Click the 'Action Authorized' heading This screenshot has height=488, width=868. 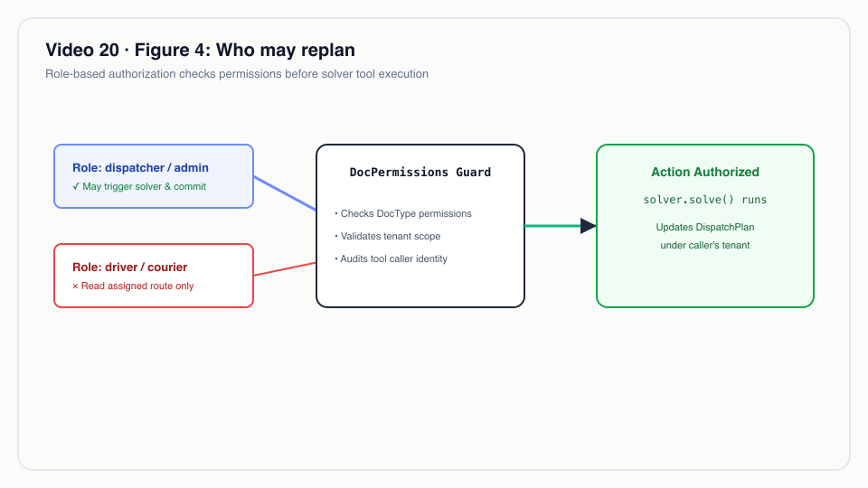click(705, 172)
